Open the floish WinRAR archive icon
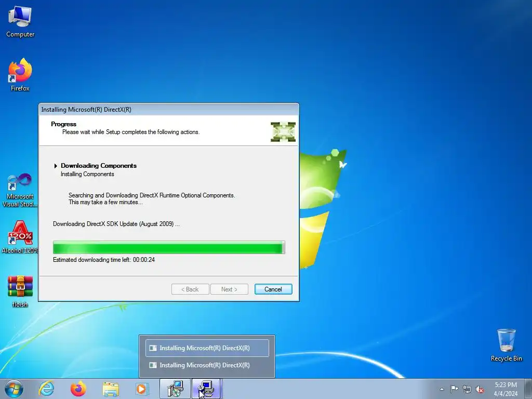This screenshot has height=399, width=532. (x=20, y=291)
